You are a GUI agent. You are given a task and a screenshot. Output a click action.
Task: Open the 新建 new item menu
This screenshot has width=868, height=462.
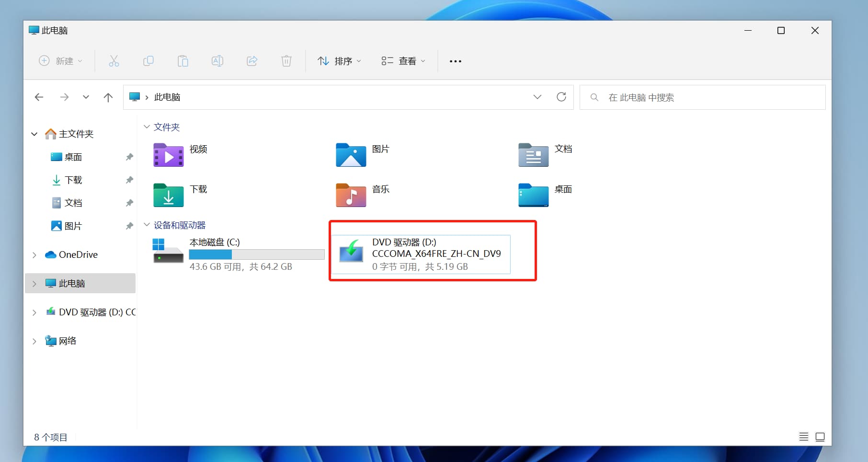click(x=61, y=61)
